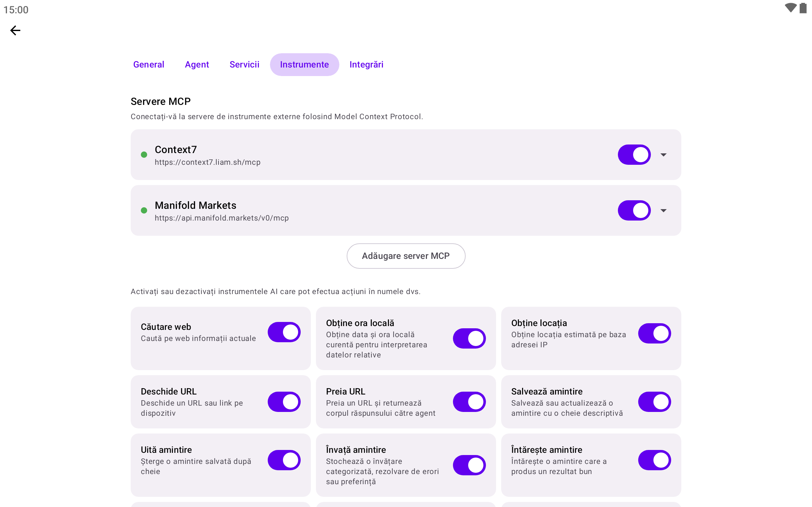
Task: Select the Servicii tab
Action: point(244,64)
